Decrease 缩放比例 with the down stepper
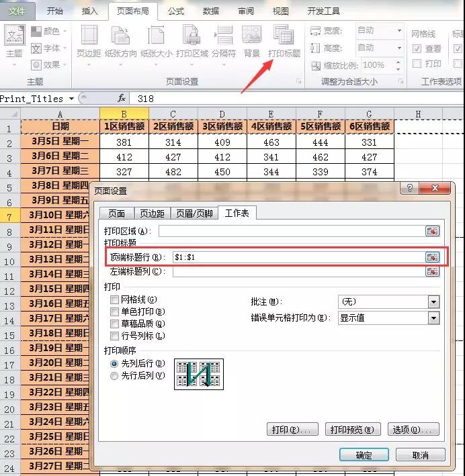The image size is (465, 476). coord(398,69)
